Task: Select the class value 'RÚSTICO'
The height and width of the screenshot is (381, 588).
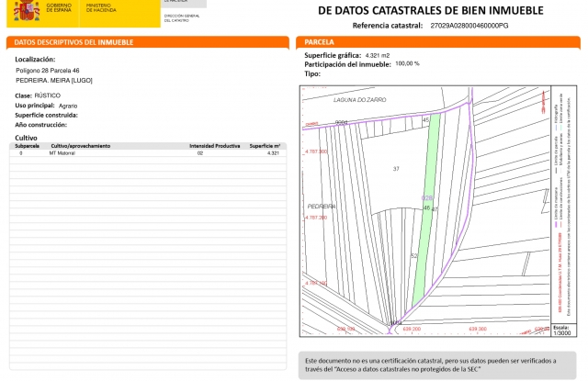Action: point(47,95)
